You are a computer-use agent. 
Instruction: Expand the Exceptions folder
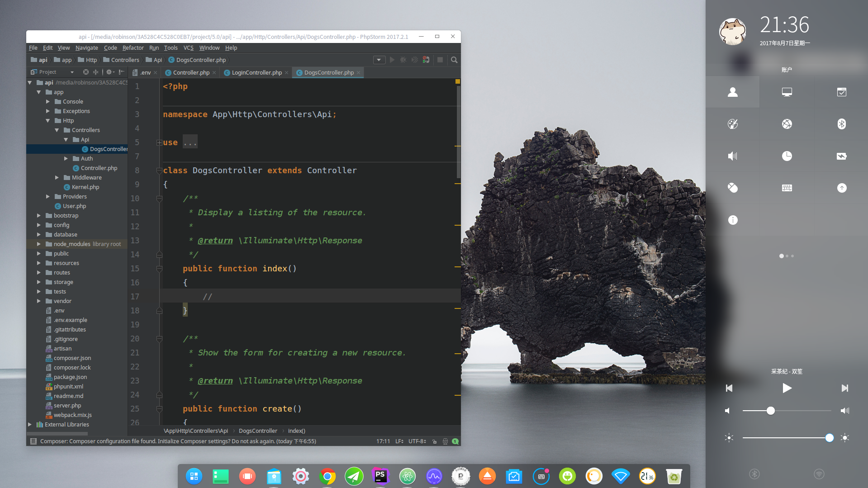[48, 111]
